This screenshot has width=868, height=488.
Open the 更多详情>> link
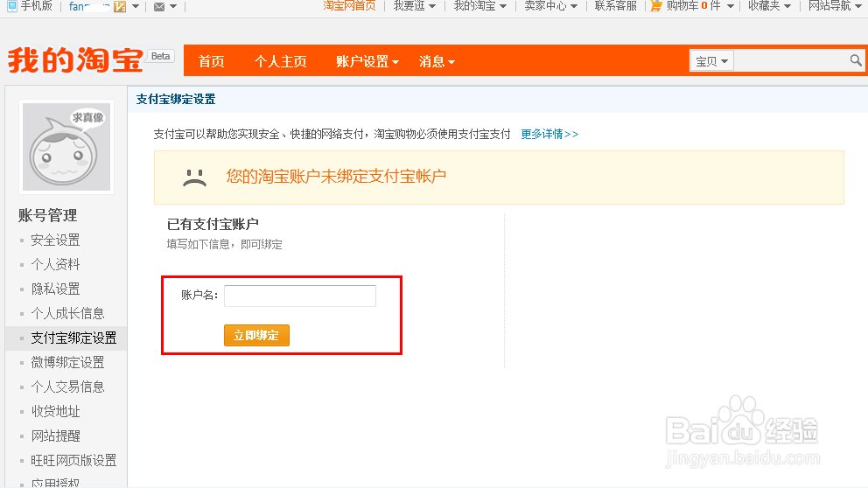point(549,134)
